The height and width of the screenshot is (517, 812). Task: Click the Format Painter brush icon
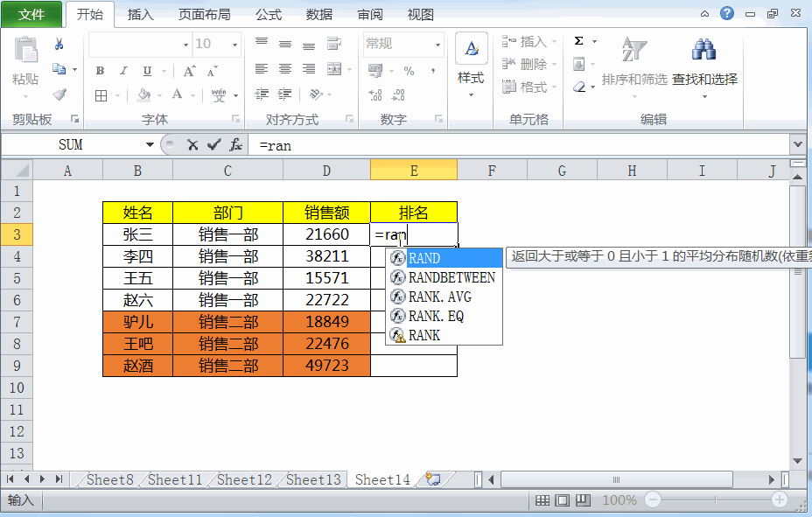(x=59, y=94)
